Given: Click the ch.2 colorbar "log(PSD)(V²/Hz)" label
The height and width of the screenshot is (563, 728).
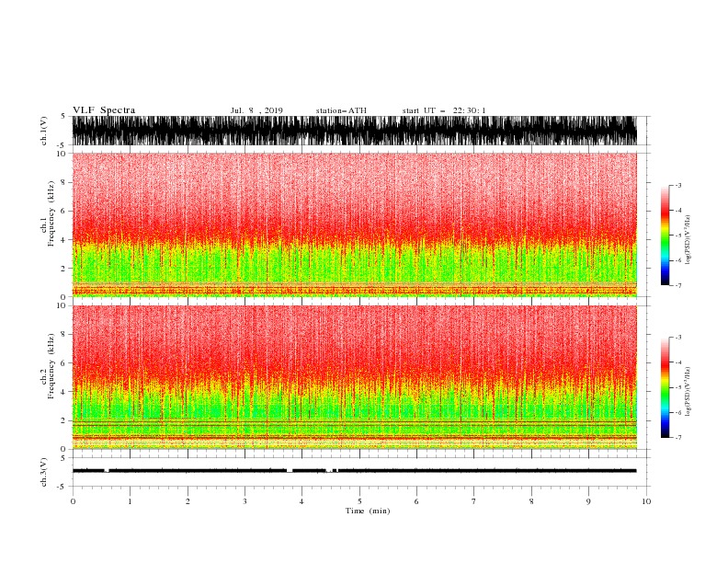Looking at the screenshot, I should (688, 392).
